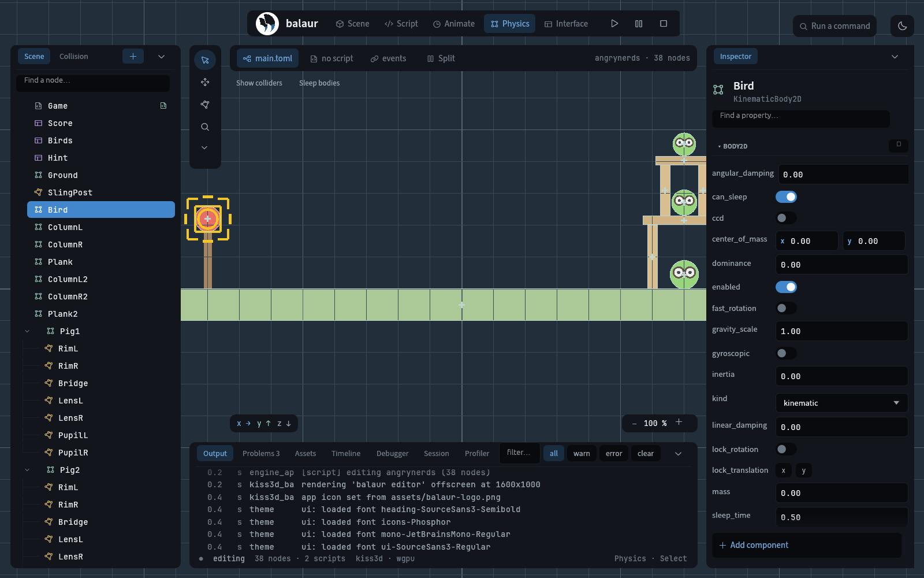The width and height of the screenshot is (924, 578).
Task: Switch to the Script mode tab
Action: [401, 24]
